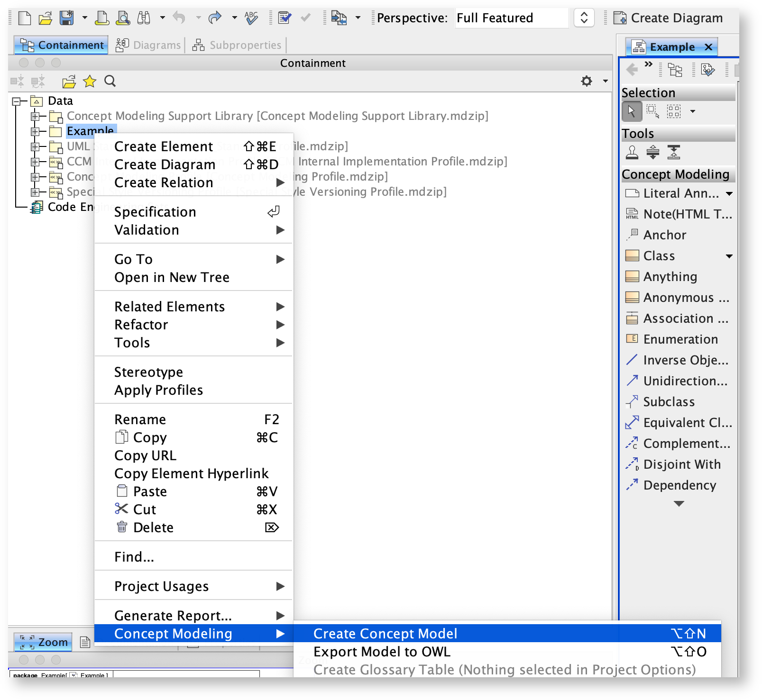
Task: Open the Class tool dropdown arrow
Action: tap(729, 256)
